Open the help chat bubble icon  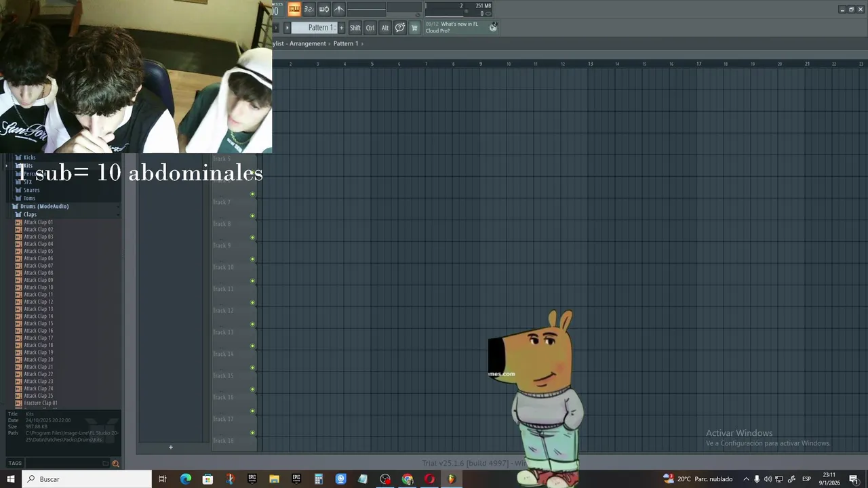pos(400,28)
